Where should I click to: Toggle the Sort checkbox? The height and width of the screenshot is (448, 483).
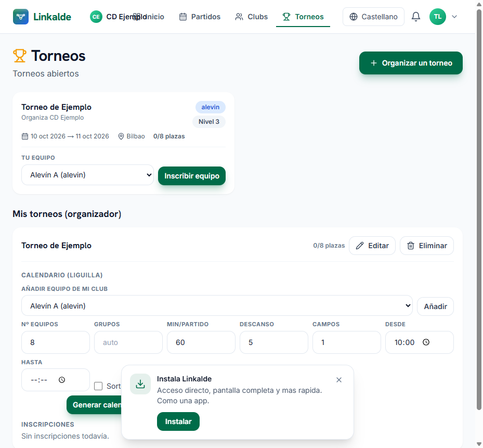tap(98, 386)
